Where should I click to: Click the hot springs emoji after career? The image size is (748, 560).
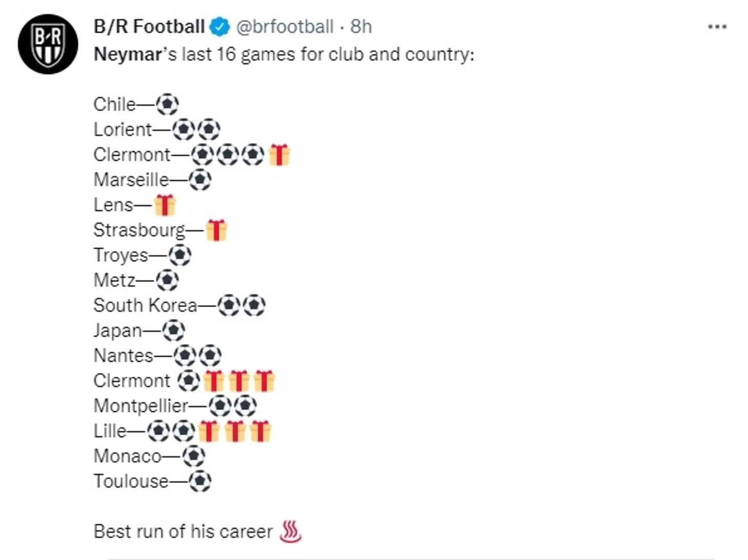pos(290,531)
